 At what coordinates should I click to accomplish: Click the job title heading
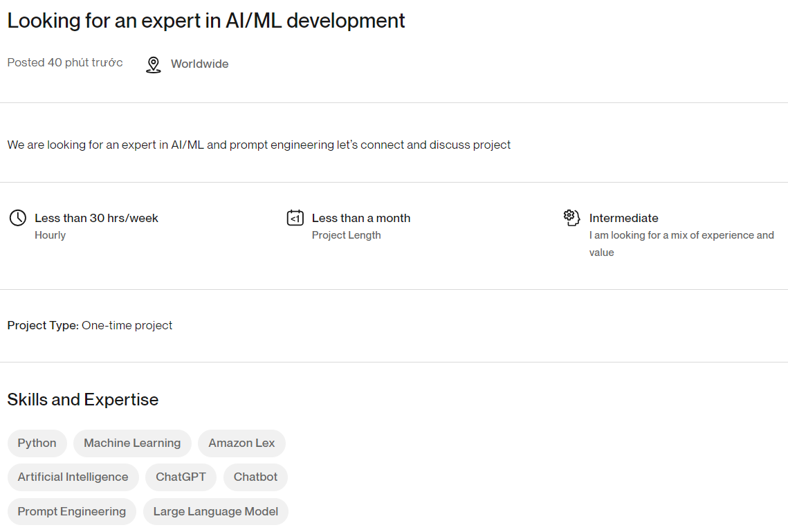(x=206, y=21)
